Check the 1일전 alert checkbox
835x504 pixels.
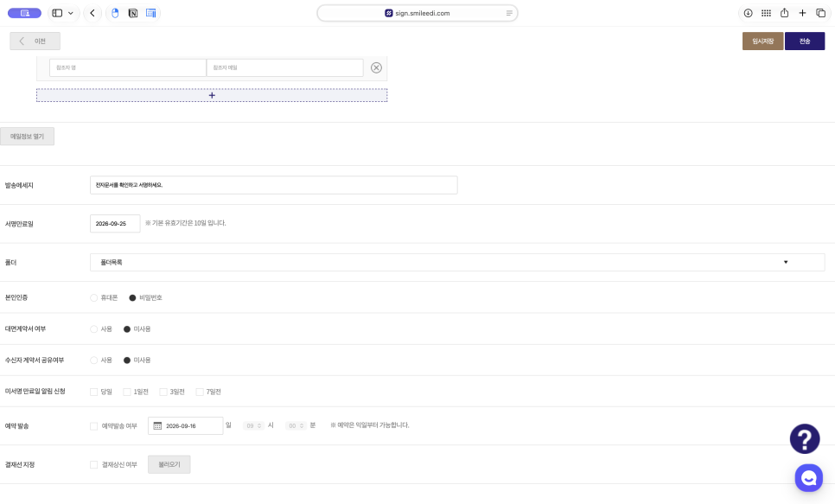[127, 392]
